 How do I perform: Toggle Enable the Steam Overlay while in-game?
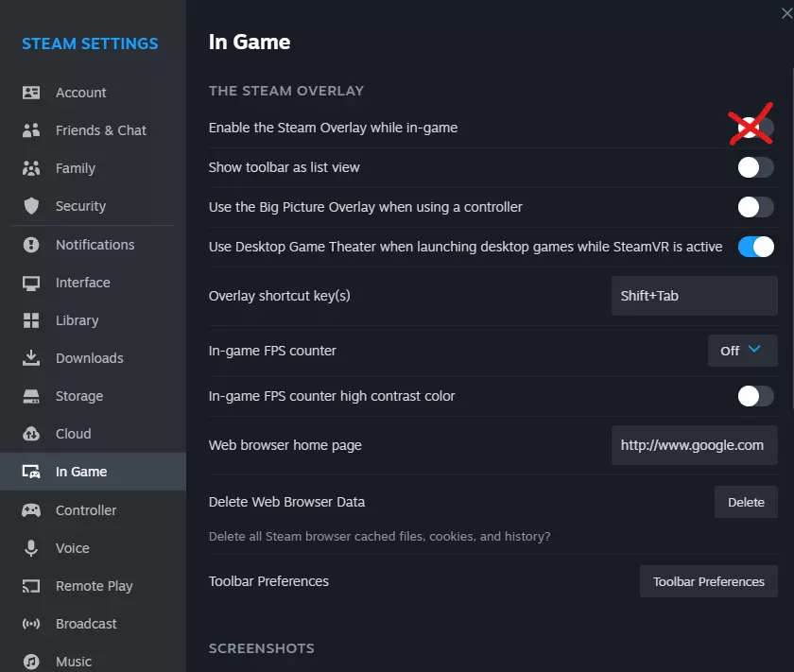pos(755,128)
